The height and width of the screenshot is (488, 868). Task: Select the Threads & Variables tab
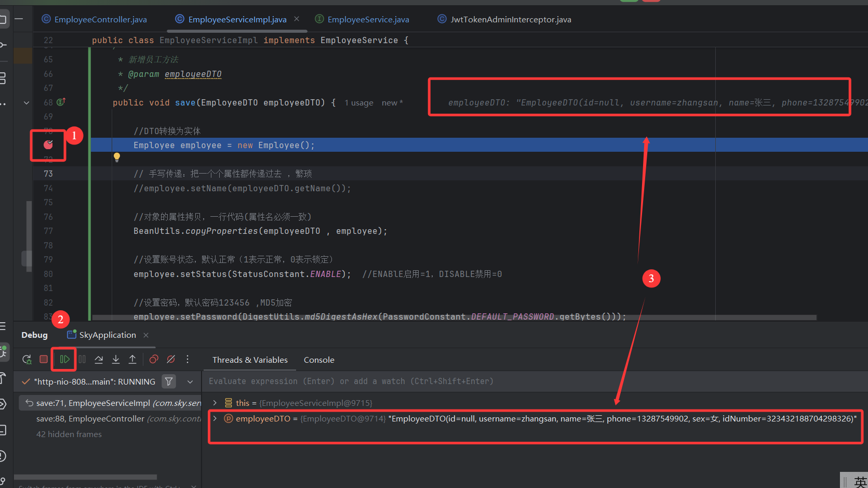coord(250,360)
